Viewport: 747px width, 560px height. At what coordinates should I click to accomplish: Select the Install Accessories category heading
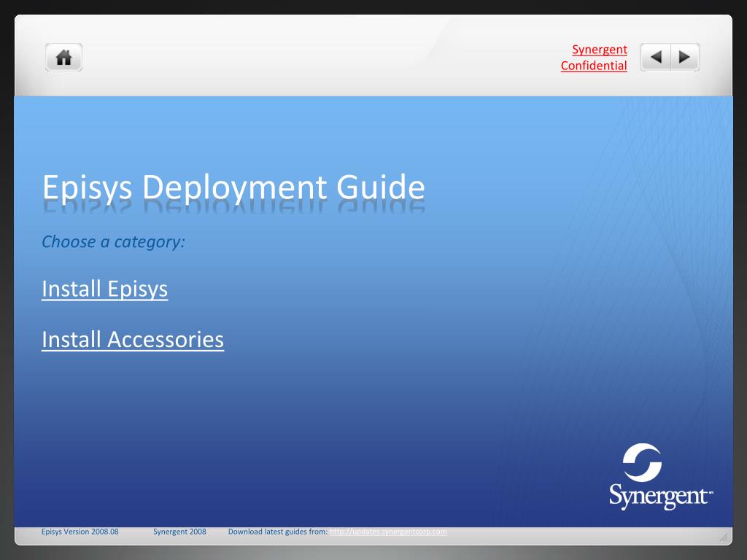tap(133, 339)
